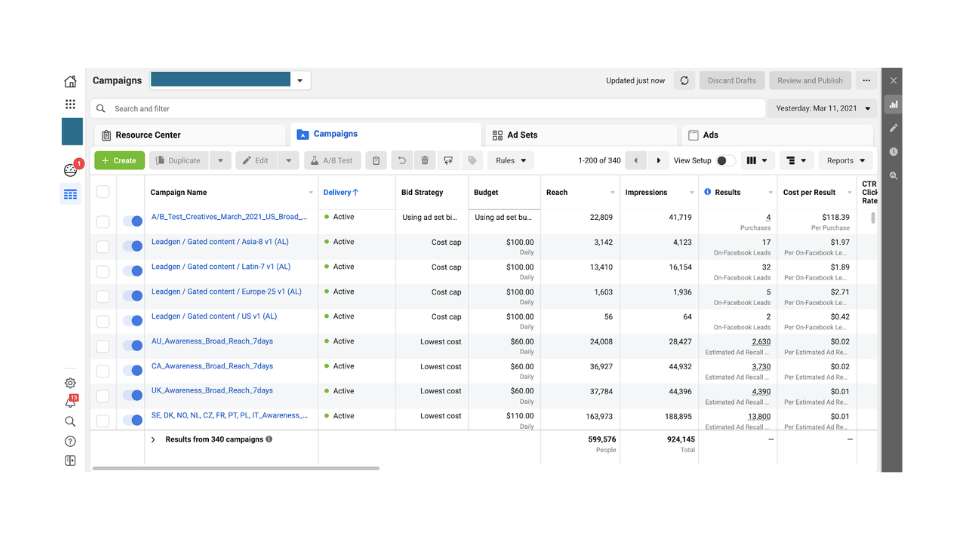This screenshot has width=960, height=540.
Task: Click the magnifier inspect icon in right panel
Action: coord(893,176)
